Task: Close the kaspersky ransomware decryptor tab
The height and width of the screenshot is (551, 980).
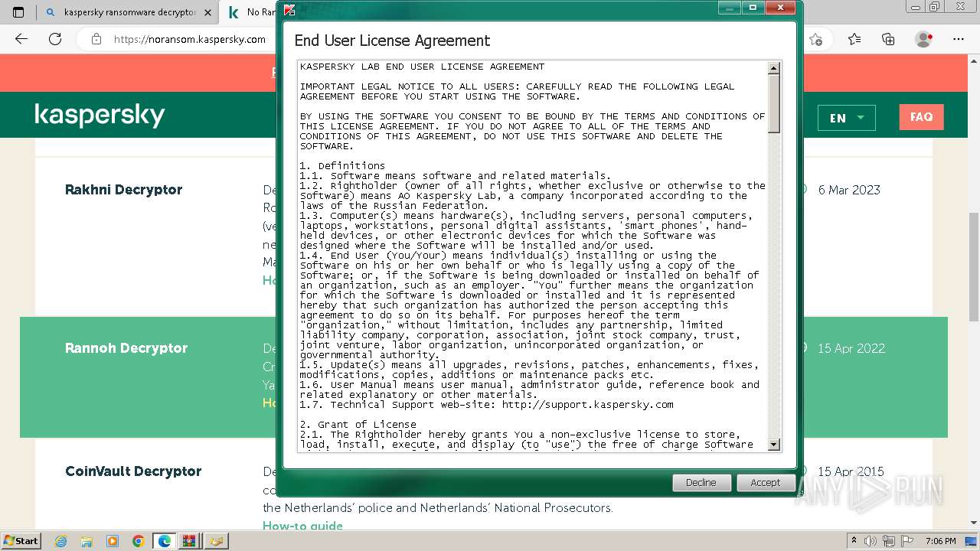Action: 208,12
